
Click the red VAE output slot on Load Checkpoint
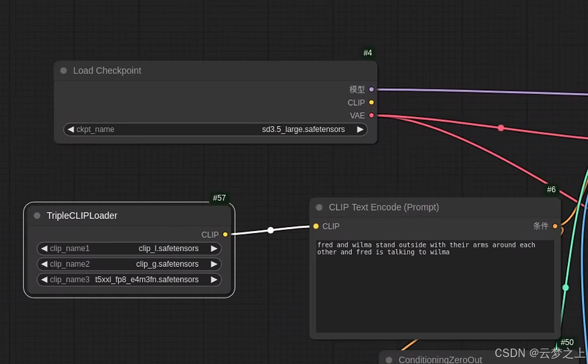371,115
